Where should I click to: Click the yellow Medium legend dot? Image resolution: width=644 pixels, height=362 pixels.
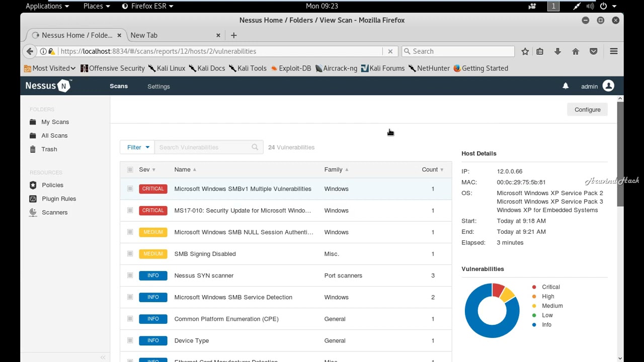534,306
